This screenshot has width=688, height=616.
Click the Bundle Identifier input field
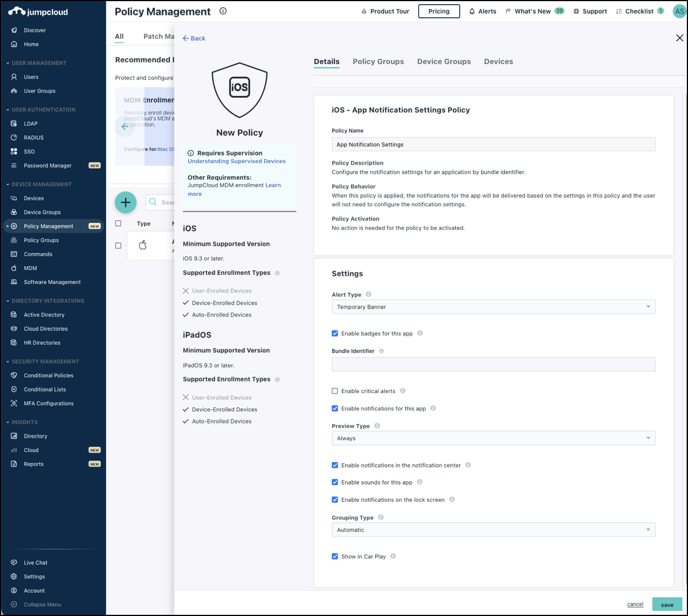coord(493,365)
